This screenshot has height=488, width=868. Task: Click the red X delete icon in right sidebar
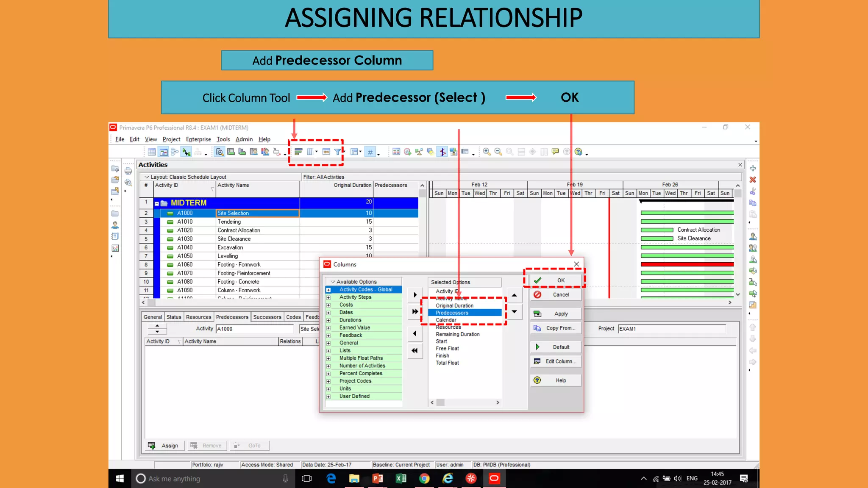tap(753, 180)
